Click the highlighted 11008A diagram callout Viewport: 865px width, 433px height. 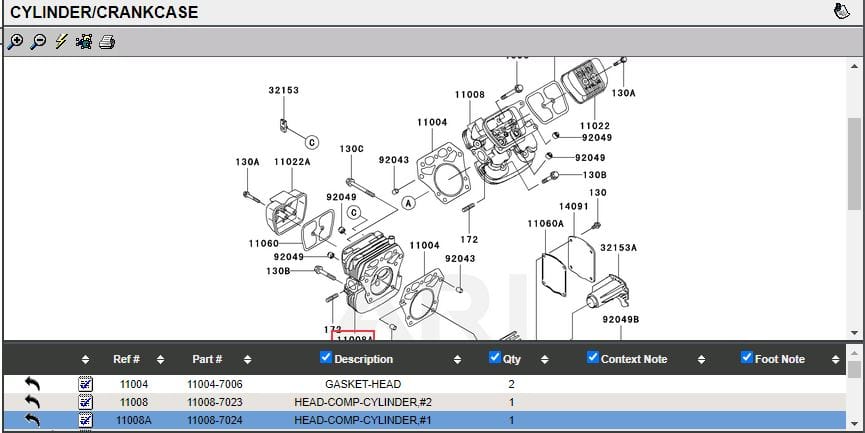[x=354, y=337]
